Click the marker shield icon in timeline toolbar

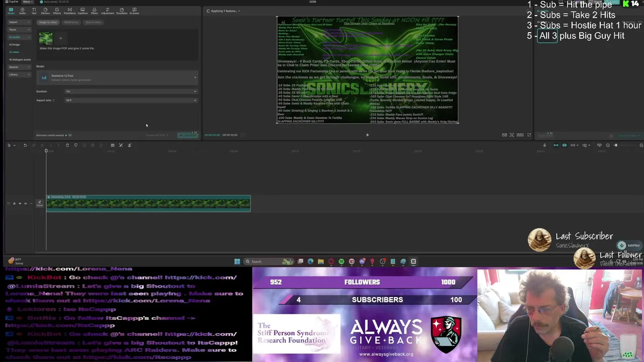pos(76,145)
